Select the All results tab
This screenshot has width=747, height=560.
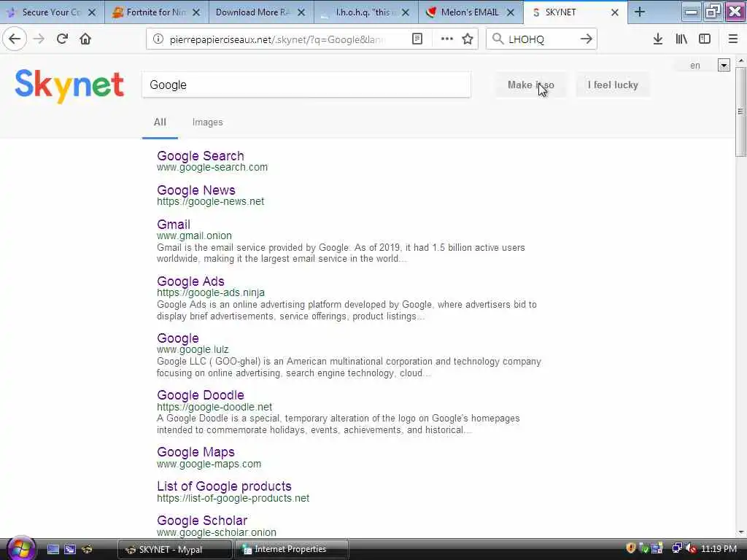[160, 122]
